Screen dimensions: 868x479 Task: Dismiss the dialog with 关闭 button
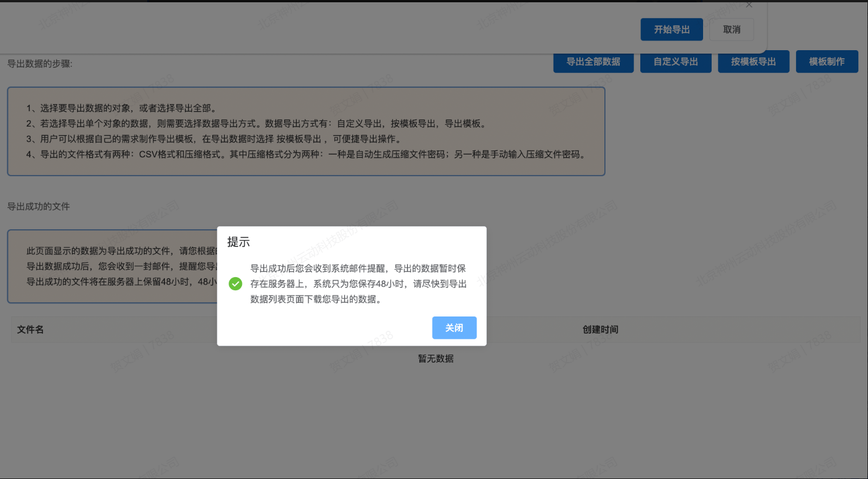click(x=454, y=328)
